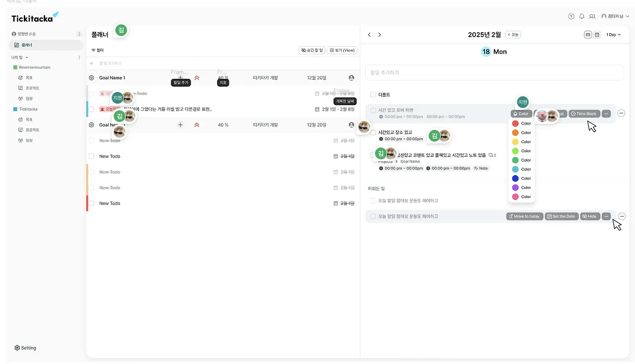This screenshot has height=364, width=635.
Task: Click the Move to today button
Action: point(524,216)
